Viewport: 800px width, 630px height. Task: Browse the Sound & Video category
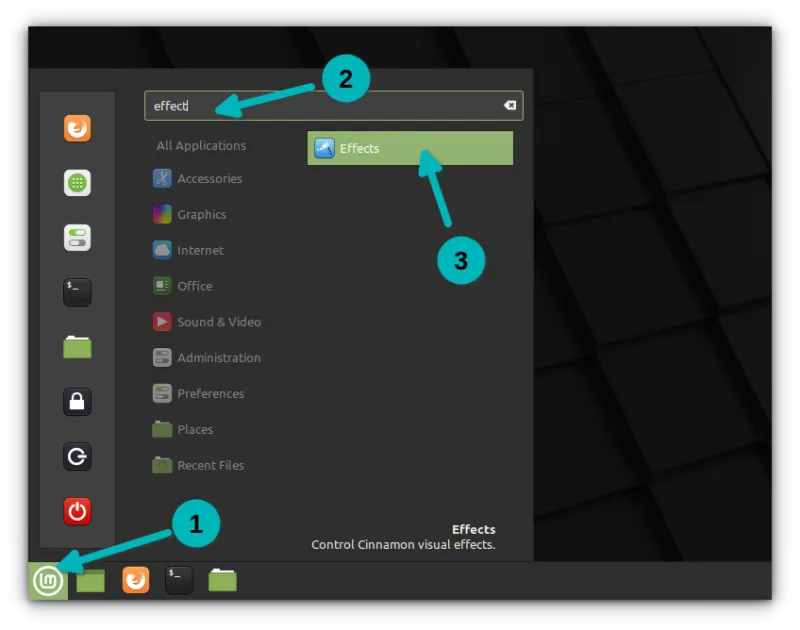pyautogui.click(x=219, y=322)
